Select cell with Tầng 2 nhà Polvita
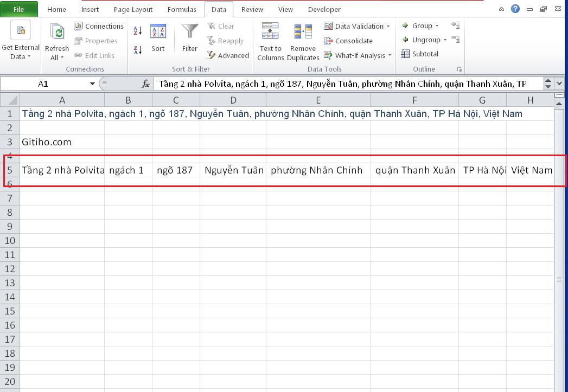 click(62, 170)
